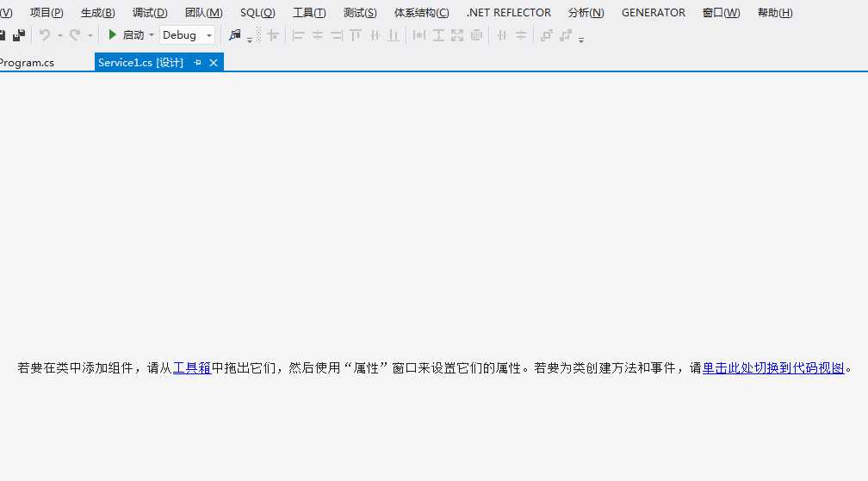
Task: Click the Make Same Width icon
Action: pyautogui.click(x=419, y=35)
